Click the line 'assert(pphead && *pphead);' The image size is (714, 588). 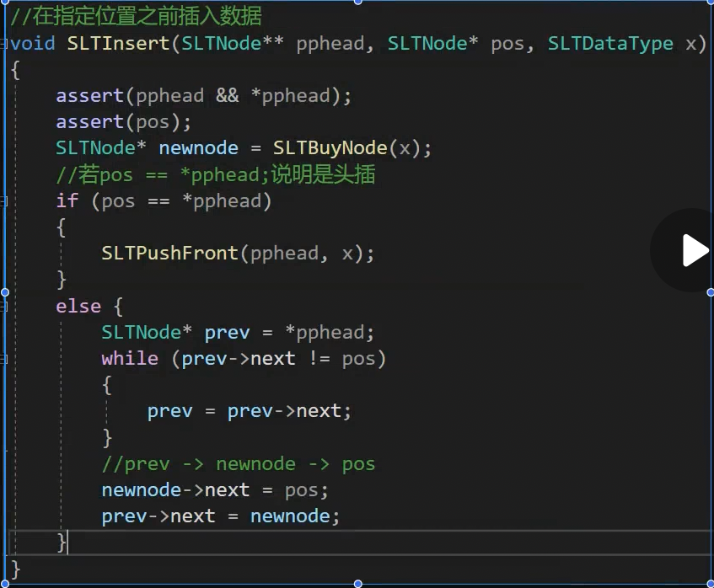[203, 96]
